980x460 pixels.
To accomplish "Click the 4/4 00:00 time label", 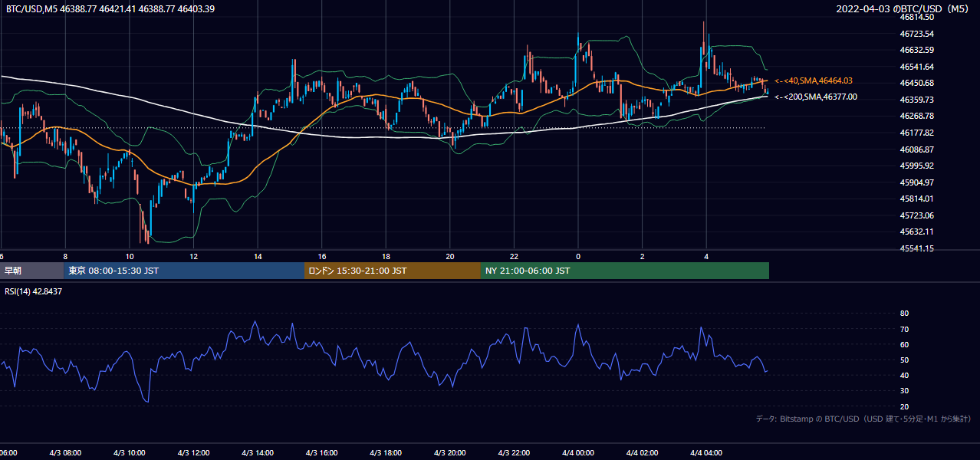I will point(578,453).
